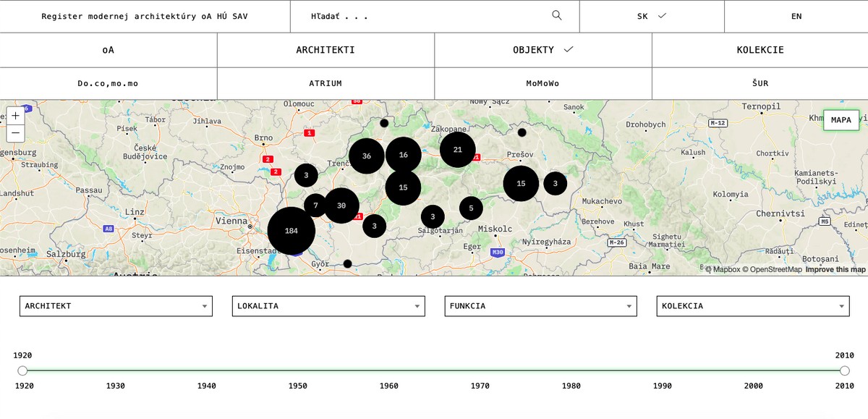Switch language to EN
The width and height of the screenshot is (868, 419).
click(x=796, y=16)
